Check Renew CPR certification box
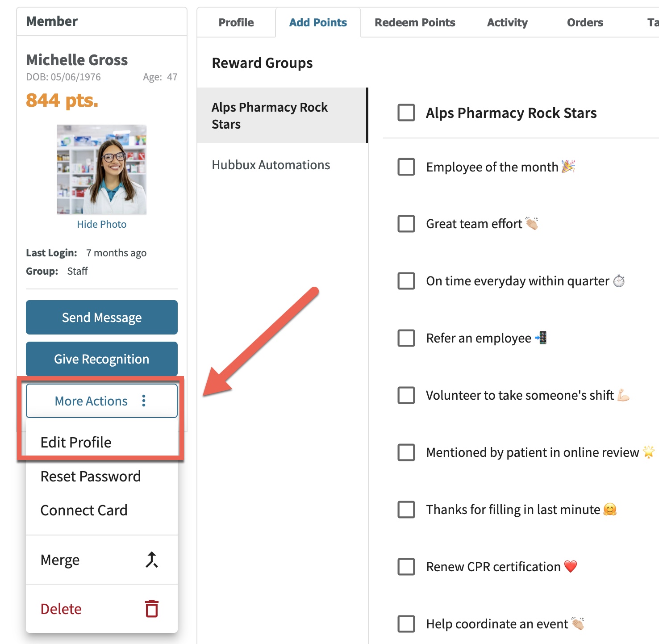The image size is (659, 644). pos(406,567)
